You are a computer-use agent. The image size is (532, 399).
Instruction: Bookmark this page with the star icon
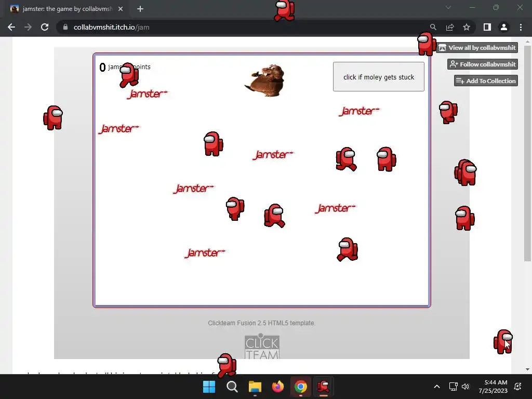467,27
